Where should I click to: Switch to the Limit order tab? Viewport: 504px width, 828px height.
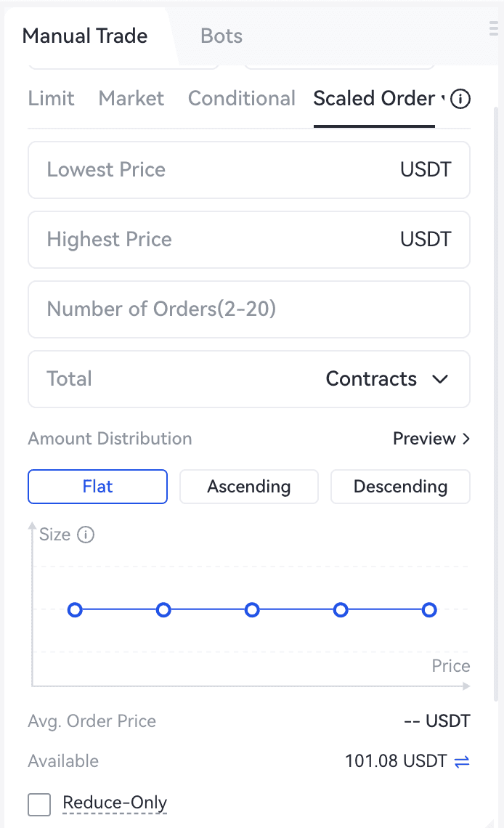click(x=51, y=99)
